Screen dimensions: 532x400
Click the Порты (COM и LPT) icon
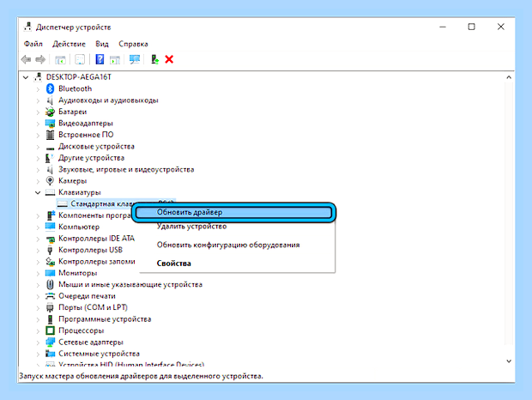pos(51,307)
